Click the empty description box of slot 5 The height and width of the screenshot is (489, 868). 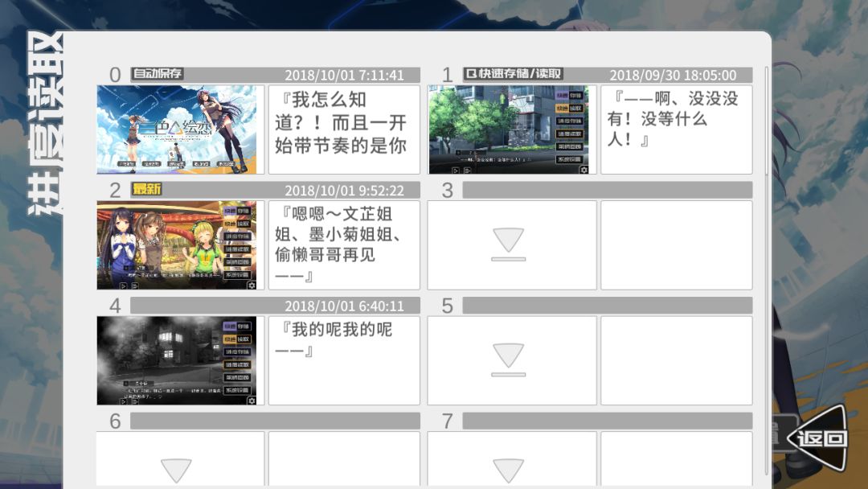677,360
